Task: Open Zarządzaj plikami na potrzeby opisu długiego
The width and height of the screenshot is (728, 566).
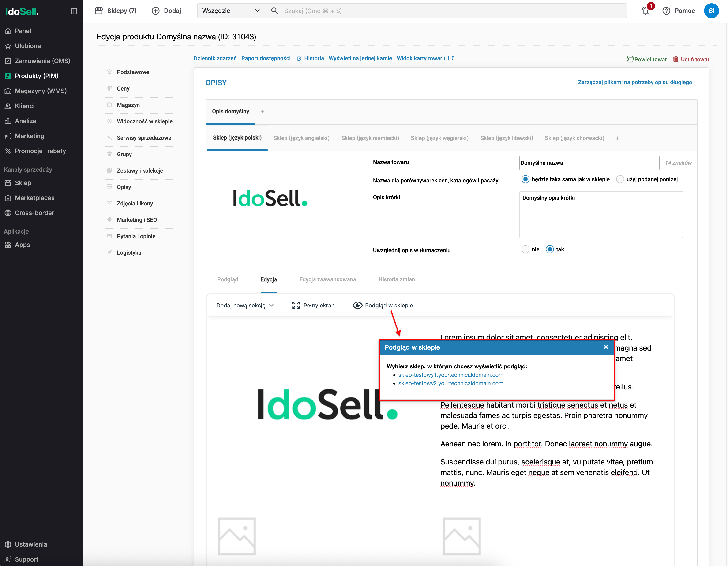Action: (635, 82)
